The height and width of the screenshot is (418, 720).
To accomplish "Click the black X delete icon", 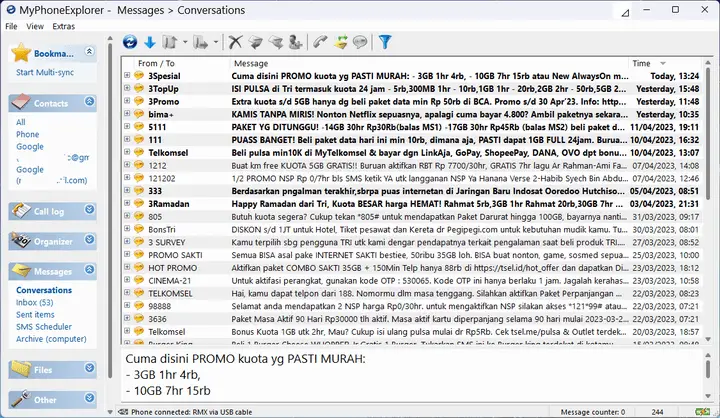I will pyautogui.click(x=235, y=42).
